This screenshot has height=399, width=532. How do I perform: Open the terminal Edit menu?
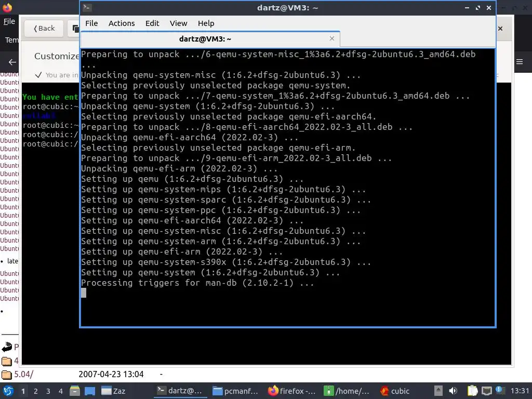click(x=152, y=23)
